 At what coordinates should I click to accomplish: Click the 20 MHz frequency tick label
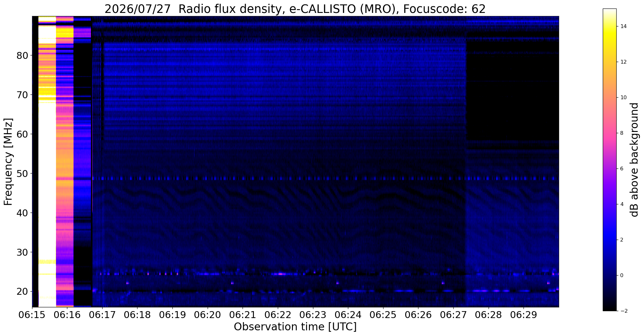(22, 292)
